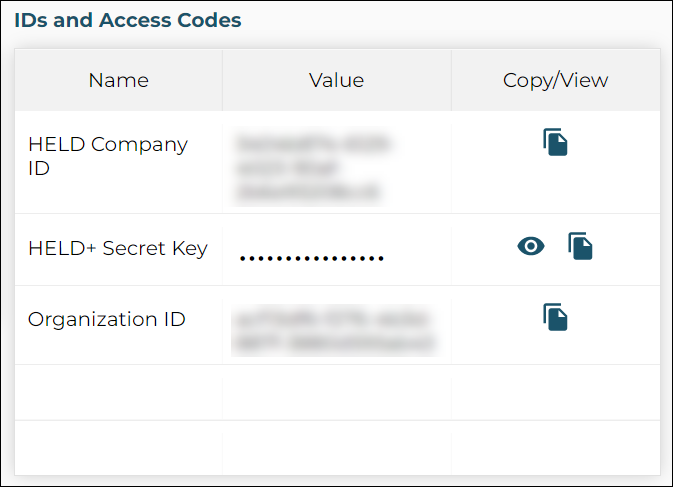Viewport: 673px width, 487px height.
Task: Click the Value column header
Action: coord(336,80)
